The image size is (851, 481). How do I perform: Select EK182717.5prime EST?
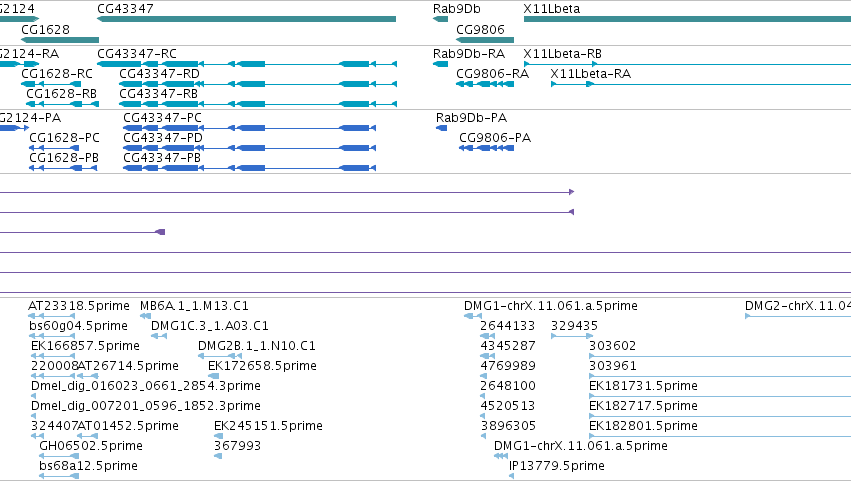720,416
